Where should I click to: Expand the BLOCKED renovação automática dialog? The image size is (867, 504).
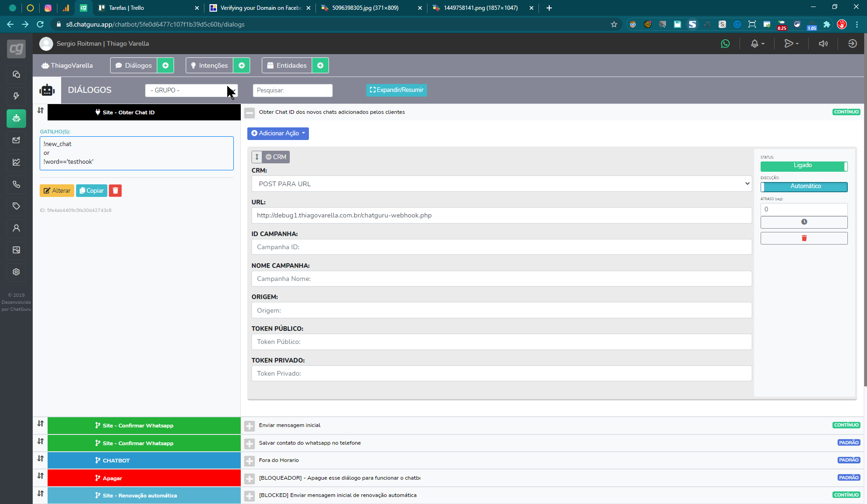point(250,496)
